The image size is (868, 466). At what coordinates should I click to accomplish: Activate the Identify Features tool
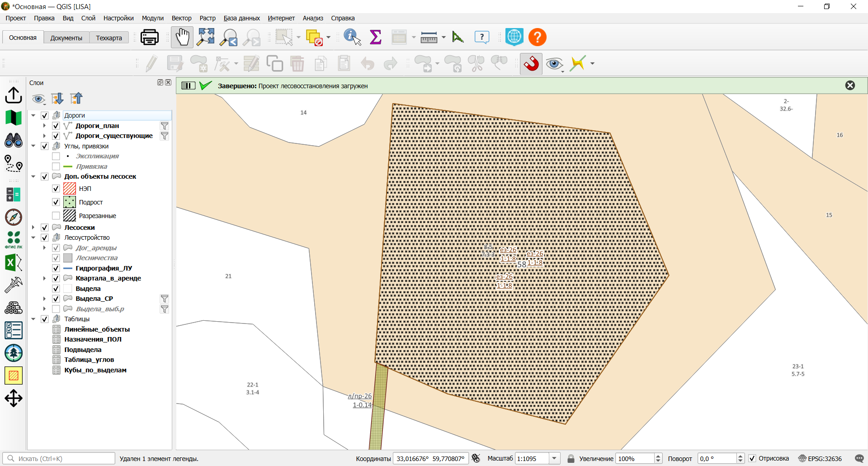point(352,38)
